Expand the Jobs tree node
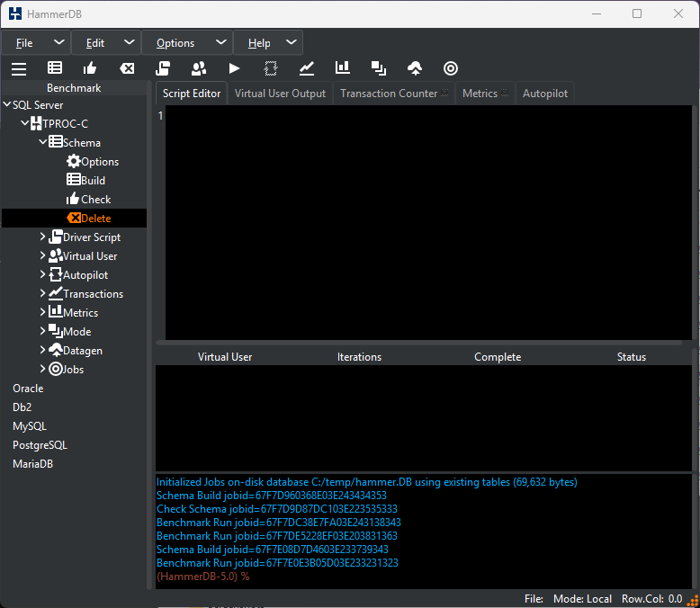700x608 pixels. point(43,369)
